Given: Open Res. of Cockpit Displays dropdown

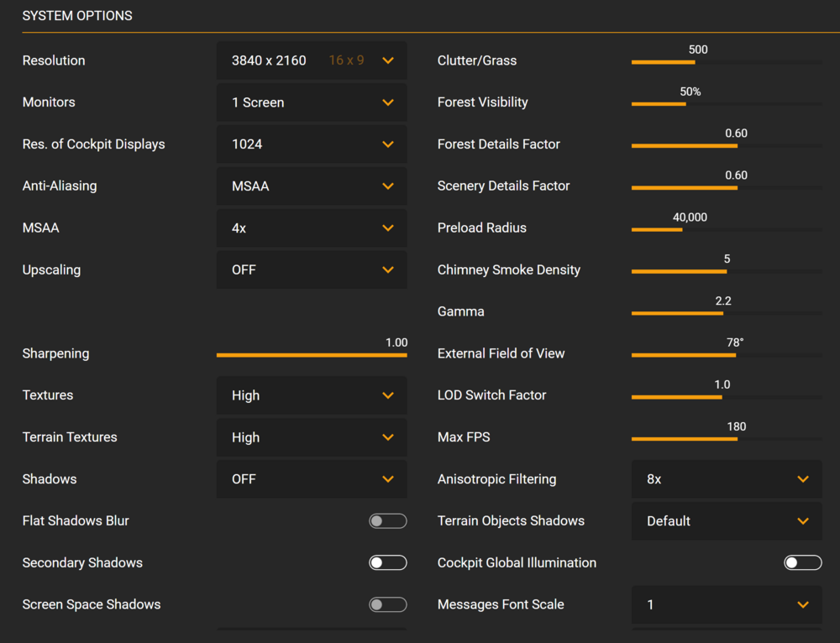Looking at the screenshot, I should (311, 144).
